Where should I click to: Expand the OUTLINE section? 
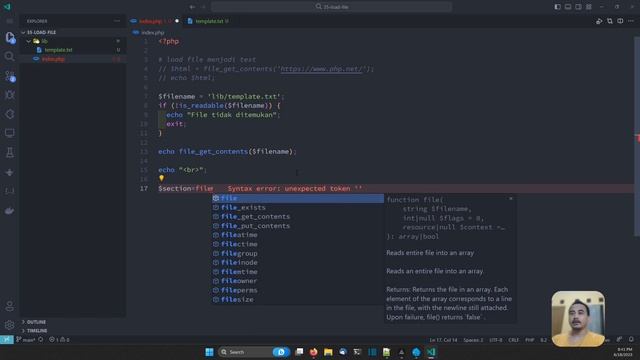(x=36, y=322)
